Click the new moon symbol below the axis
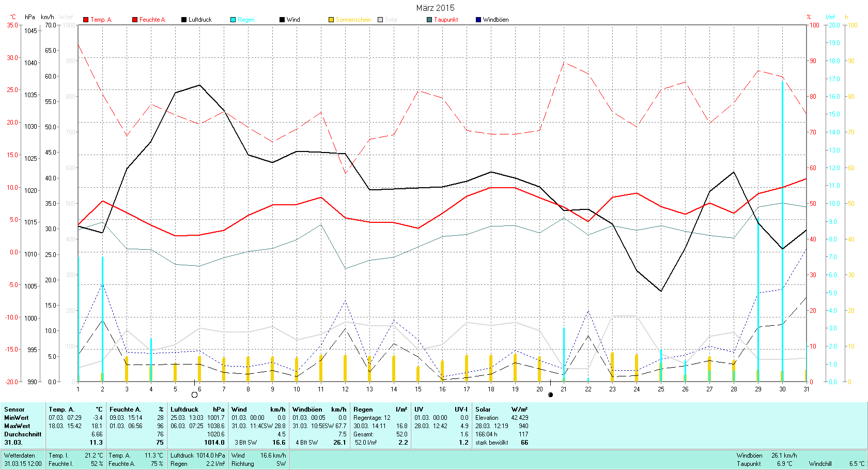The width and height of the screenshot is (868, 470). (x=550, y=395)
